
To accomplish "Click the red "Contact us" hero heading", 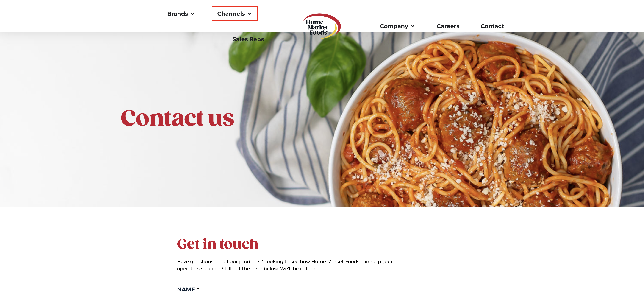I will click(177, 118).
